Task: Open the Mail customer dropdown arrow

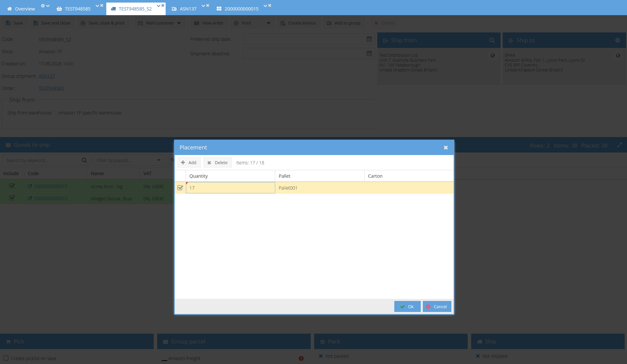Action: 179,23
